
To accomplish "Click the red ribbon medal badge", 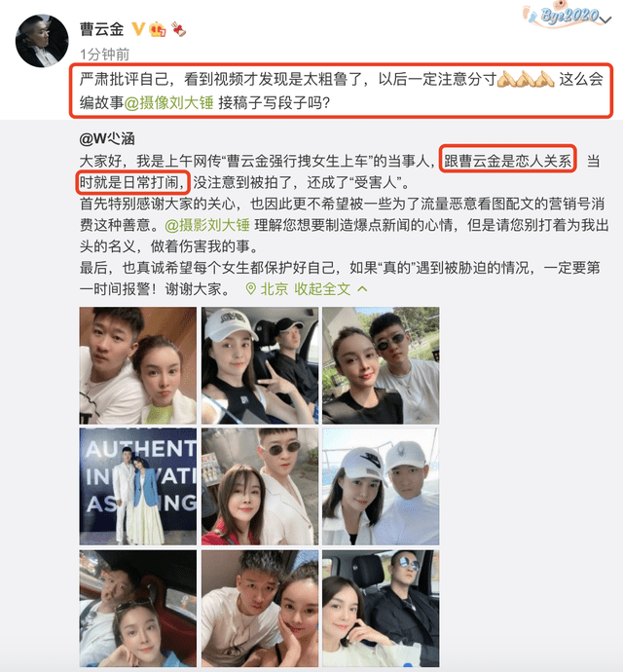I will [178, 29].
